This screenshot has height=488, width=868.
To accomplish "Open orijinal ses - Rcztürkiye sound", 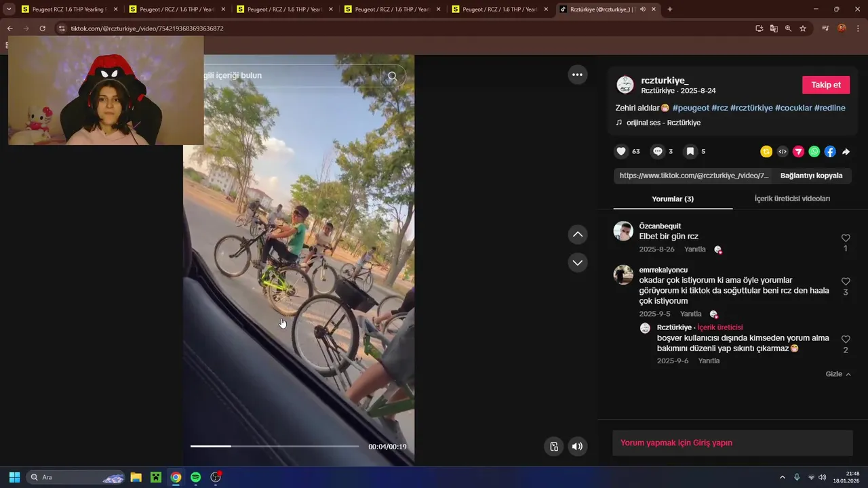I will (x=663, y=123).
